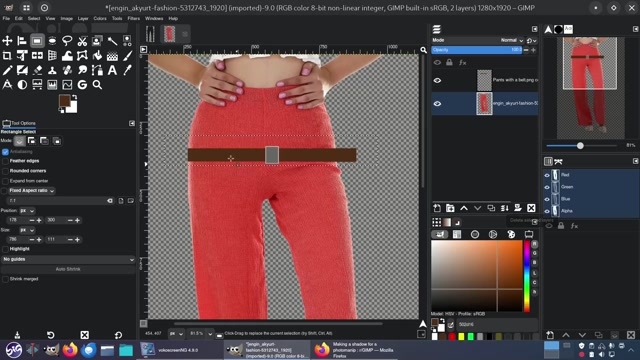Image resolution: width=640 pixels, height=360 pixels.
Task: Toggle Shrink merged checkbox
Action: 5,279
